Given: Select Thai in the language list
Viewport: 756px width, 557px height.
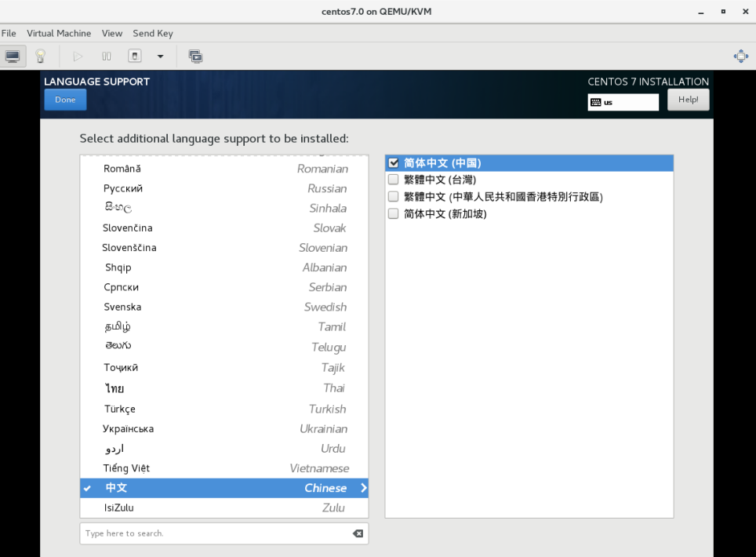Looking at the screenshot, I should coord(224,388).
